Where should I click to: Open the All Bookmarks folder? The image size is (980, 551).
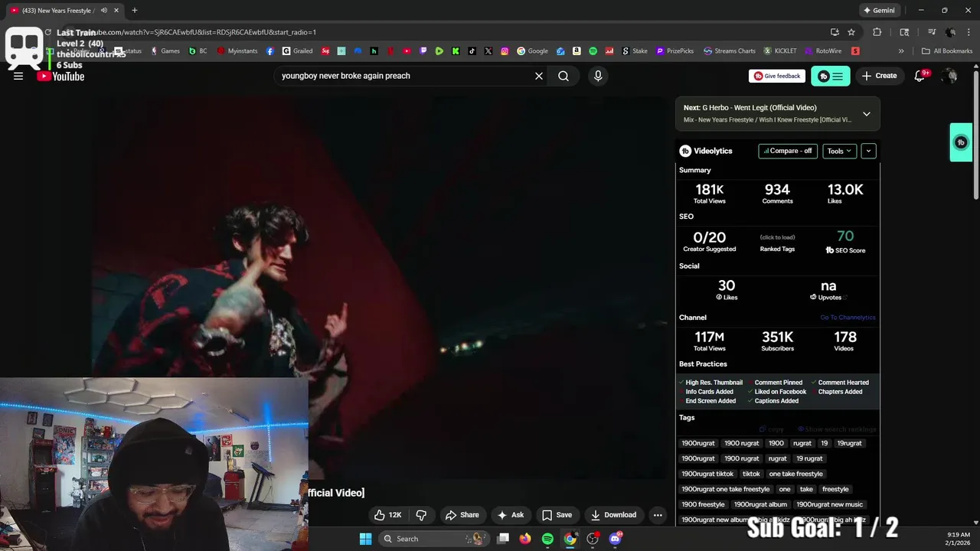point(947,51)
